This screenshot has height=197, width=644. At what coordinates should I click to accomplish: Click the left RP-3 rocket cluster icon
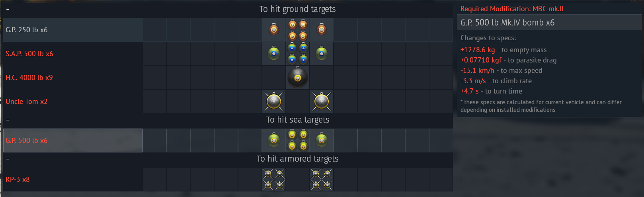pyautogui.click(x=274, y=179)
